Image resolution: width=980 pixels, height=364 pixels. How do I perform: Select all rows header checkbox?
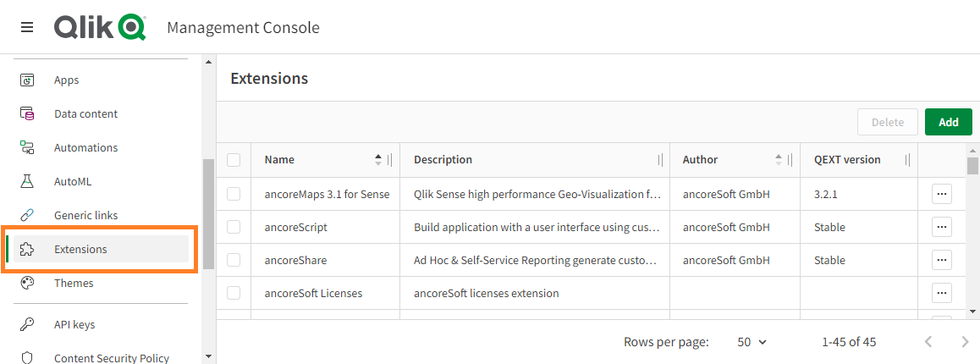pyautogui.click(x=234, y=160)
